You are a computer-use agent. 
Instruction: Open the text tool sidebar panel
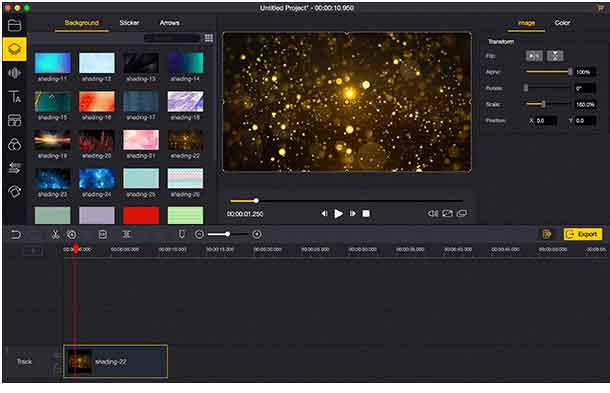point(14,96)
